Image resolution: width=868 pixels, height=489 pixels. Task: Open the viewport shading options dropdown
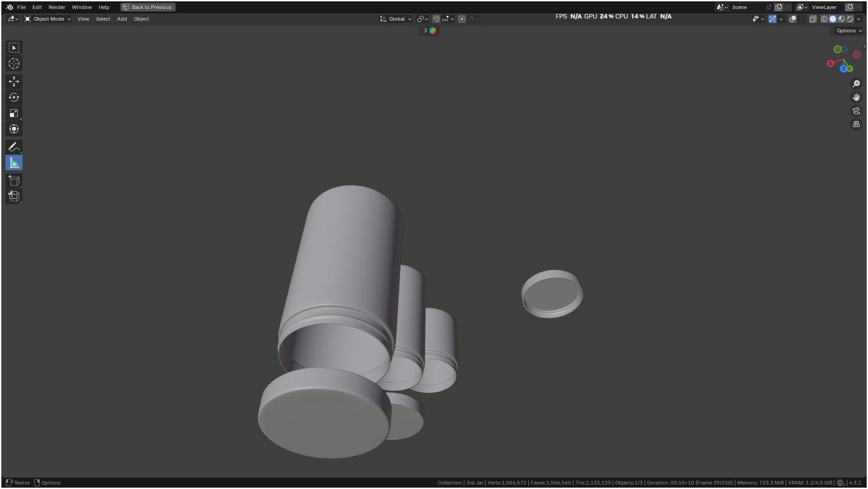pos(859,19)
